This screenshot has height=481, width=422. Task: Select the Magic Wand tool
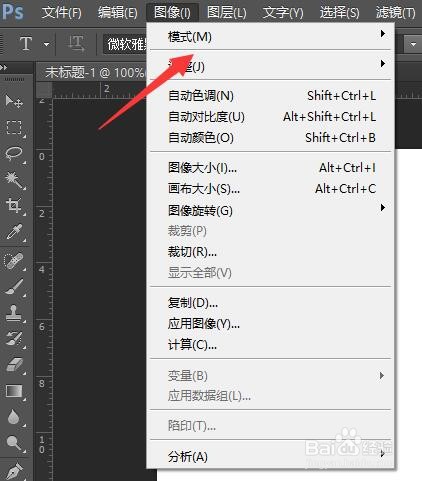[14, 179]
